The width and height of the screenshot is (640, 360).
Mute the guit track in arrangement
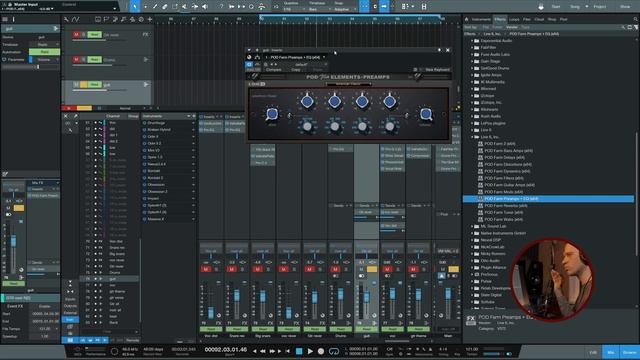click(76, 84)
